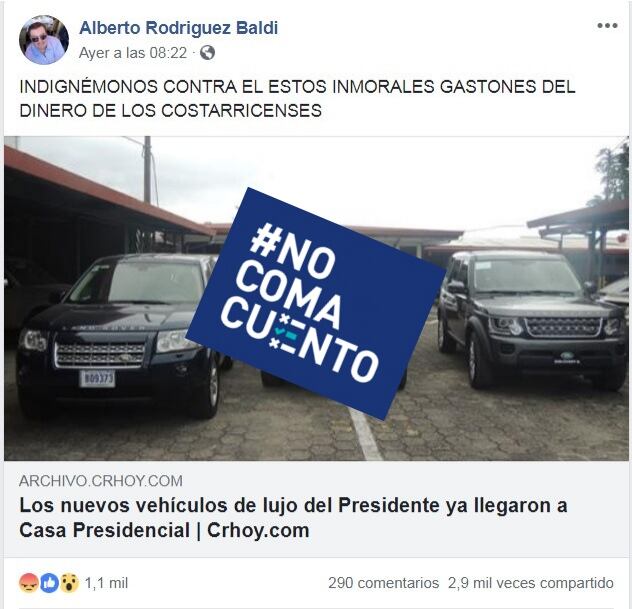The height and width of the screenshot is (609, 632).
Task: View the 1,1 mil reactions count
Action: [106, 583]
